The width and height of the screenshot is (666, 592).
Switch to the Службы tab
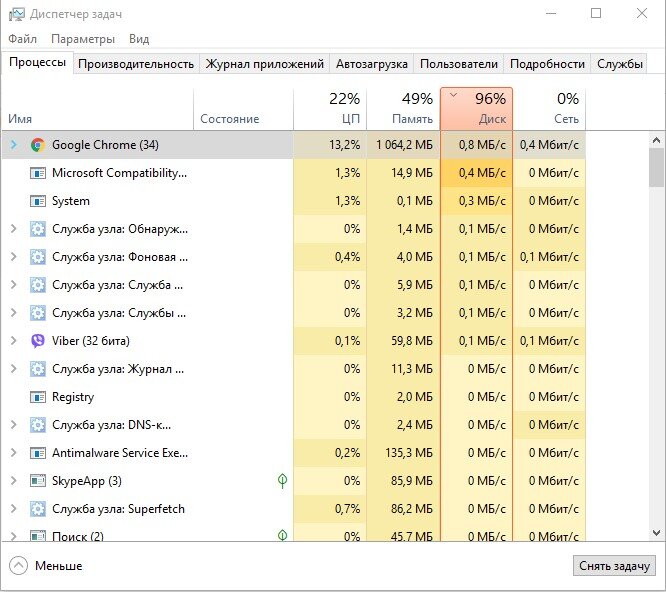tap(620, 64)
